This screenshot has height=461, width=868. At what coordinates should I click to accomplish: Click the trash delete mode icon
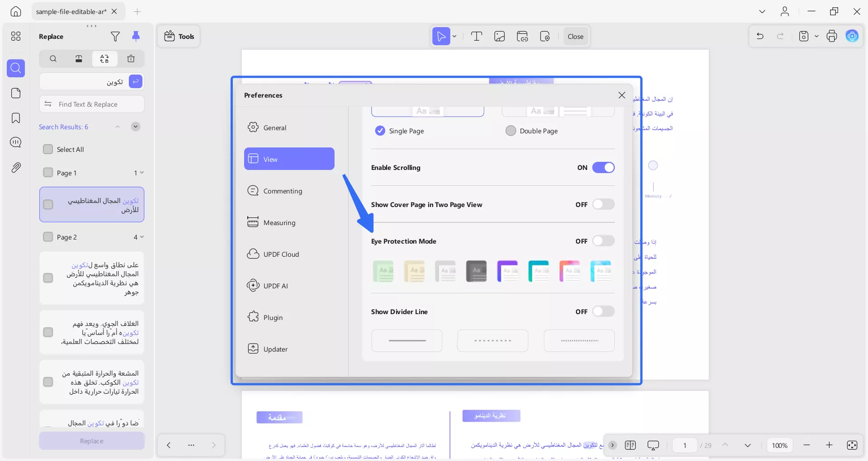point(131,59)
